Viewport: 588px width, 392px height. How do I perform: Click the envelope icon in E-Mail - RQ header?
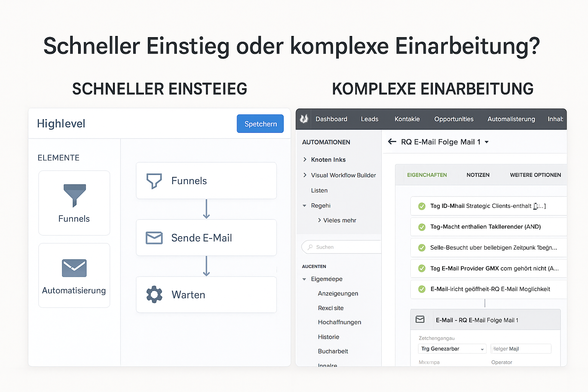(x=420, y=319)
